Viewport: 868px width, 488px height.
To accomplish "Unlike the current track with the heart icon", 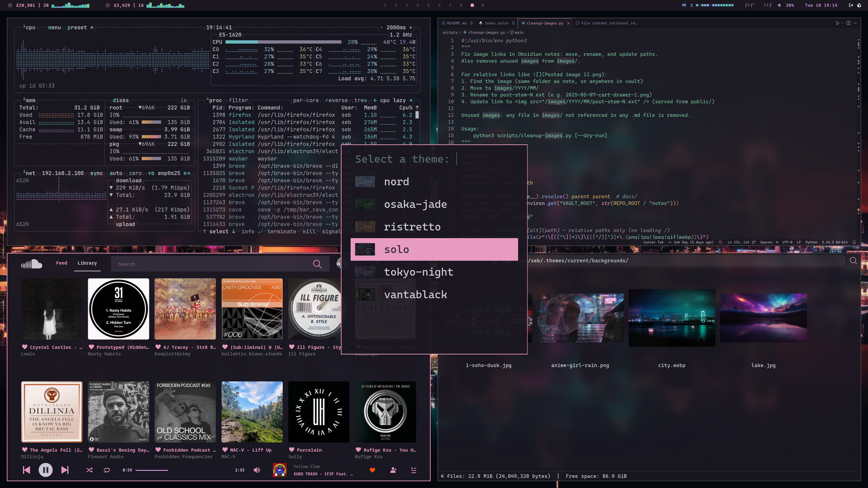I will click(372, 470).
